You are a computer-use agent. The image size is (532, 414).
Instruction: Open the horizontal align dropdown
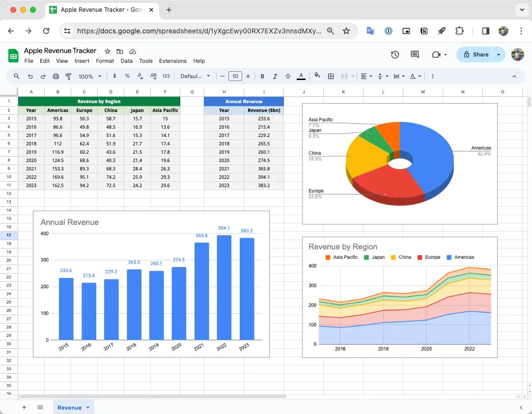tap(365, 76)
